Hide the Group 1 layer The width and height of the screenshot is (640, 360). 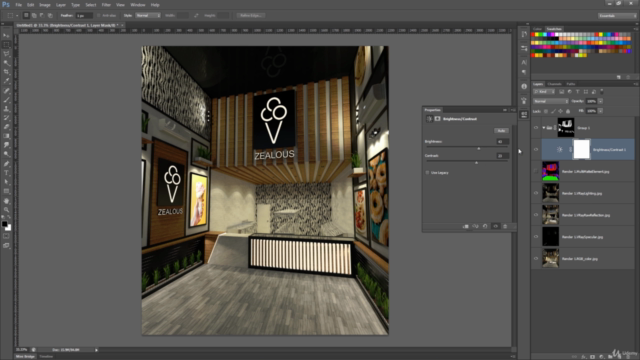[x=536, y=128]
